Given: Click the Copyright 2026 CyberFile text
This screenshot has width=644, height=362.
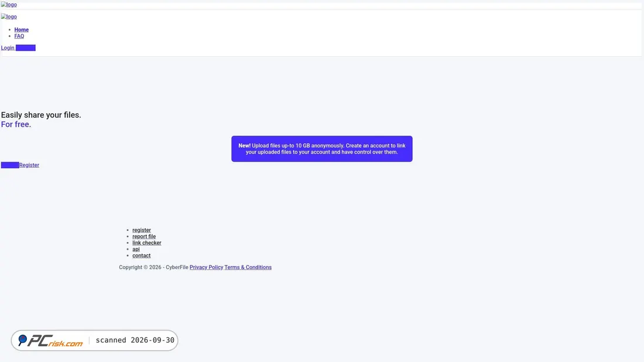Looking at the screenshot, I should (153, 267).
